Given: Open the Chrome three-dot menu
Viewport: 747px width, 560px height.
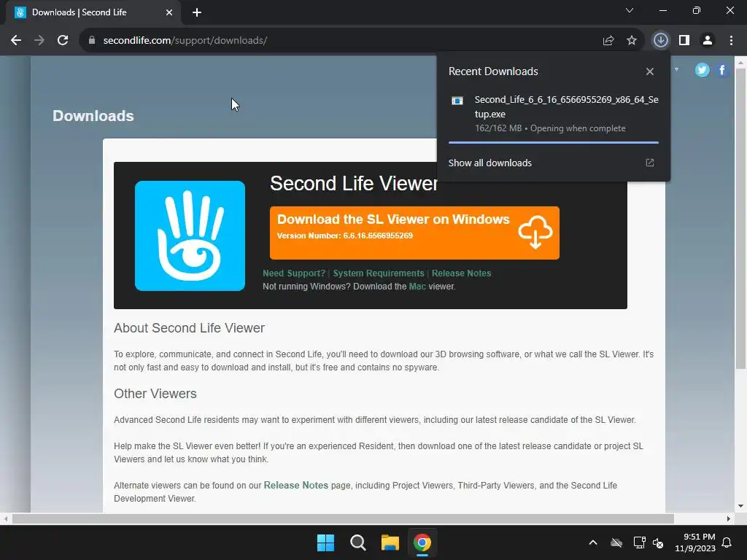Looking at the screenshot, I should click(731, 41).
